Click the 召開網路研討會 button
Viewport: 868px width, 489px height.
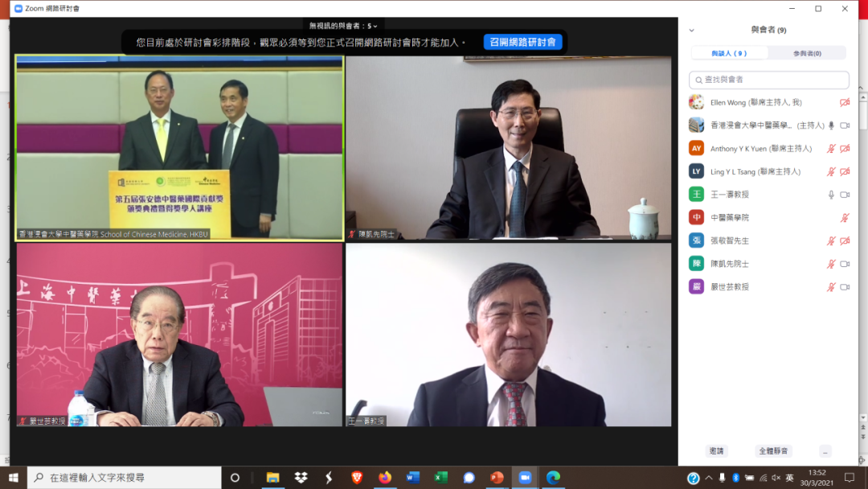click(522, 42)
